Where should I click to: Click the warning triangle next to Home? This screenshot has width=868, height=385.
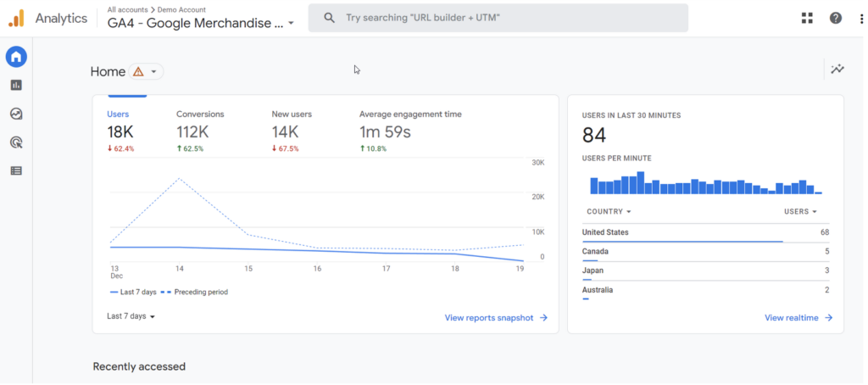coord(138,71)
